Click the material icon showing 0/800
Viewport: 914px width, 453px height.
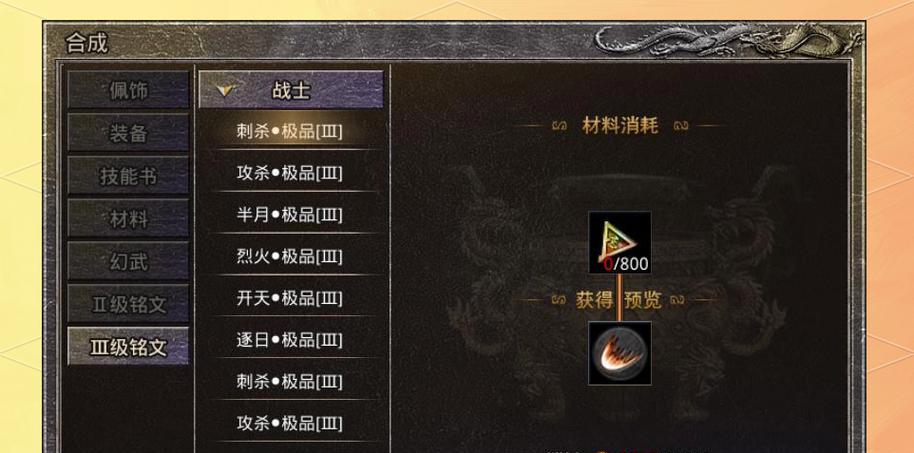[620, 243]
